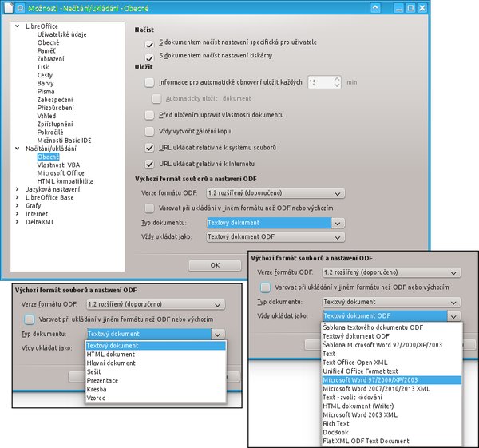The image size is (479, 448).
Task: Select 'Uživatelské údaje' in the tree
Action: (61, 34)
